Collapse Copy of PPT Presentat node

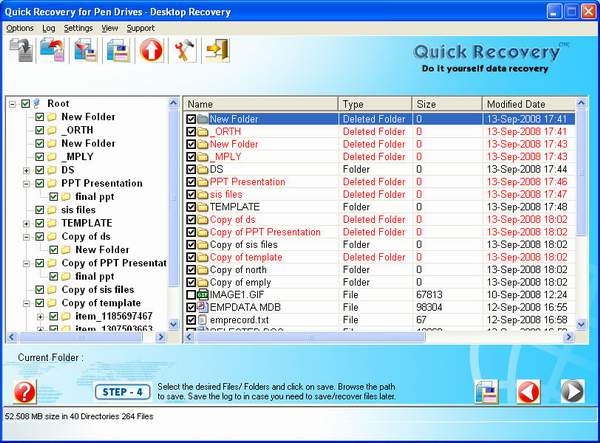pyautogui.click(x=26, y=263)
